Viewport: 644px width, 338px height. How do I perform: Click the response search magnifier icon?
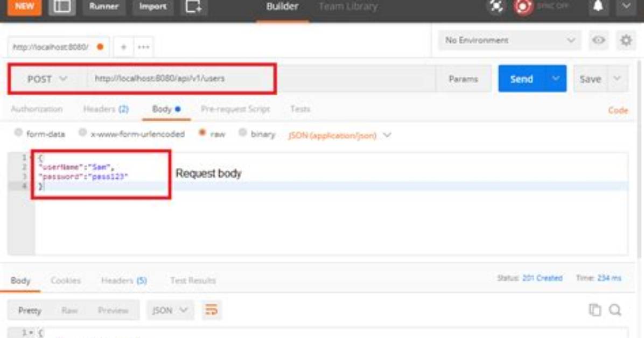[615, 310]
